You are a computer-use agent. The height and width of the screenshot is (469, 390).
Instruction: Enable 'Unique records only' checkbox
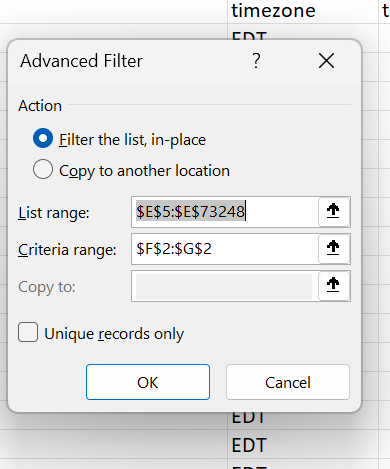pyautogui.click(x=28, y=332)
